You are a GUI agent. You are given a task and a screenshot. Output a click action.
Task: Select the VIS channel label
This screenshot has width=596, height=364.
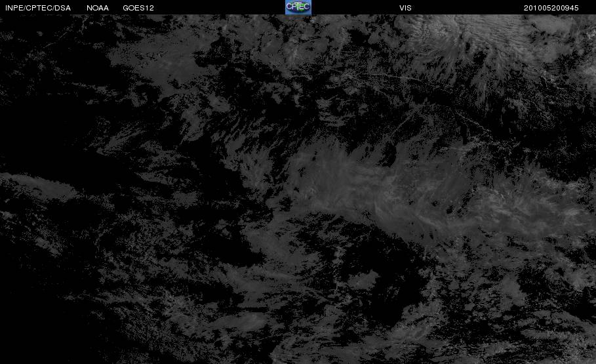(406, 8)
